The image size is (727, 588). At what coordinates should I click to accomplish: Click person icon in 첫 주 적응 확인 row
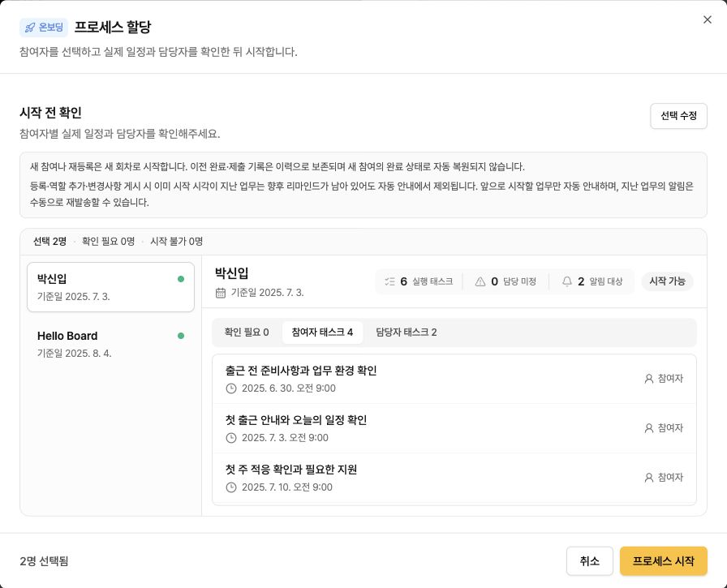pyautogui.click(x=649, y=478)
